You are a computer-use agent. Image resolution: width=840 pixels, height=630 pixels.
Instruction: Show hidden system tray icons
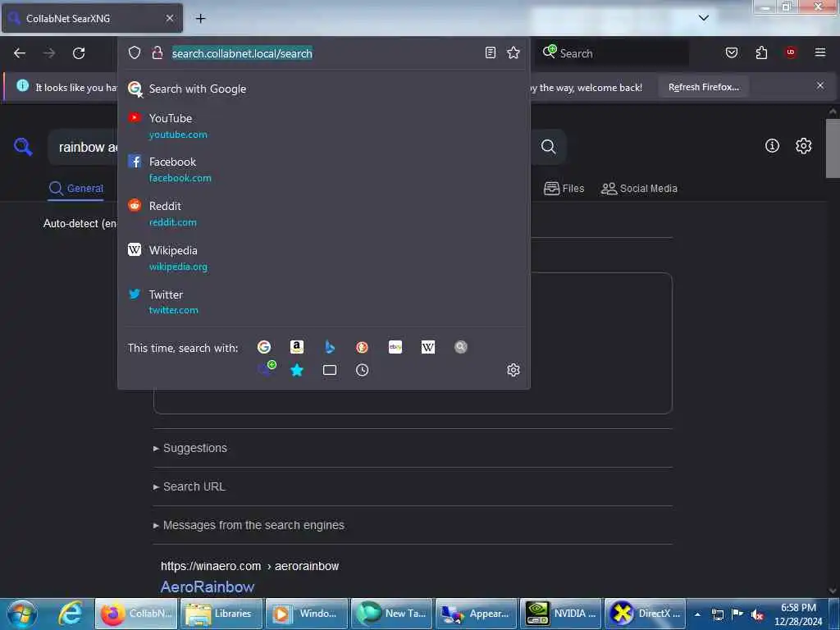pos(697,614)
